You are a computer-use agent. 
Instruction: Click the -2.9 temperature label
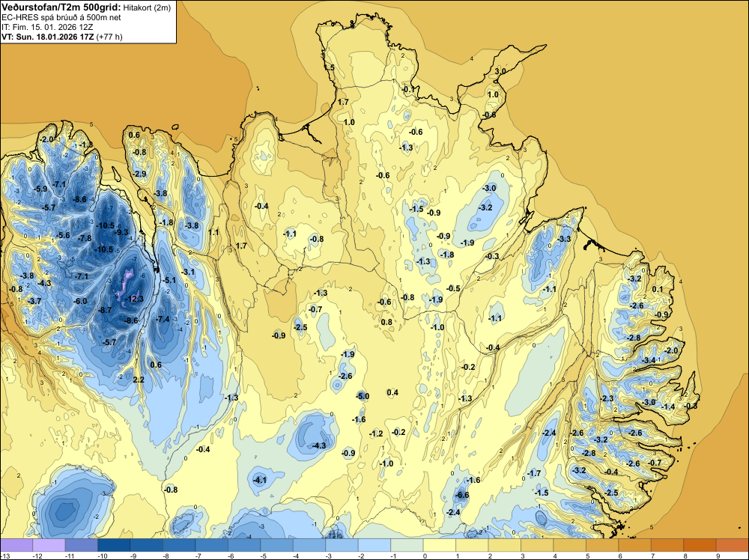(140, 174)
